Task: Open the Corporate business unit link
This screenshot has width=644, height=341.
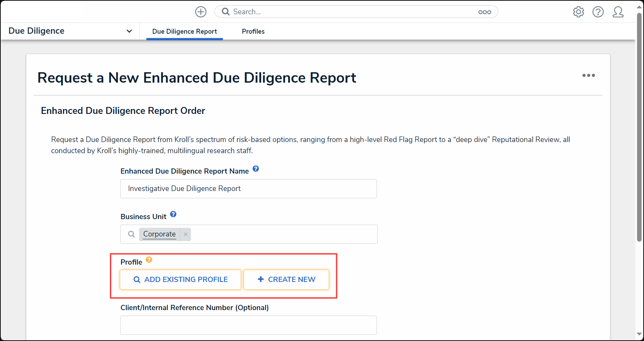Action: click(x=159, y=234)
